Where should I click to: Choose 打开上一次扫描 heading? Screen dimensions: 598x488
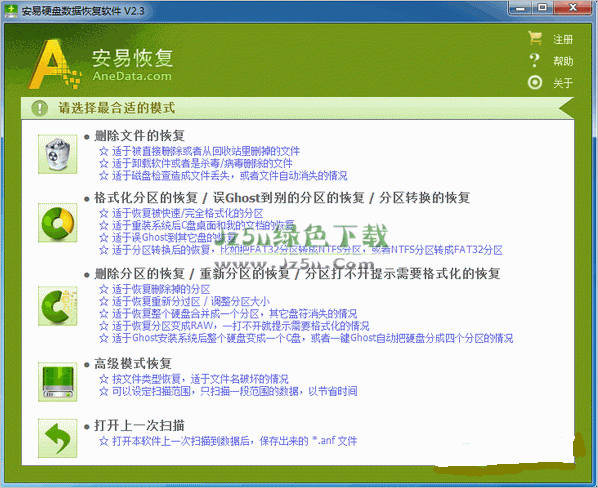(x=139, y=425)
